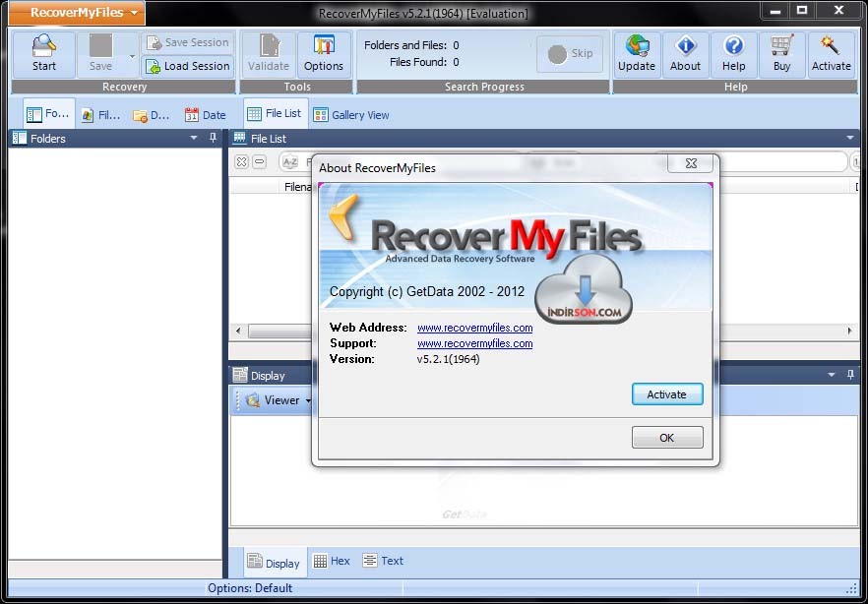The height and width of the screenshot is (604, 868).
Task: Click Load Session
Action: tap(188, 66)
